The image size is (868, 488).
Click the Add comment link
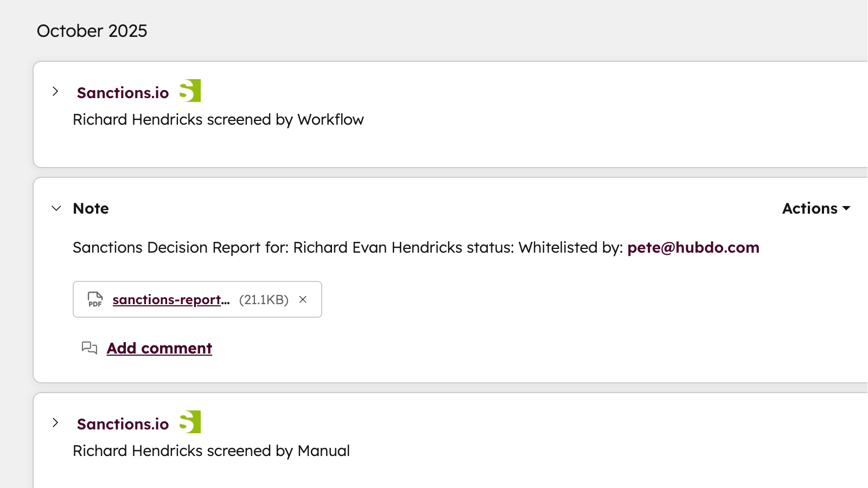(159, 348)
